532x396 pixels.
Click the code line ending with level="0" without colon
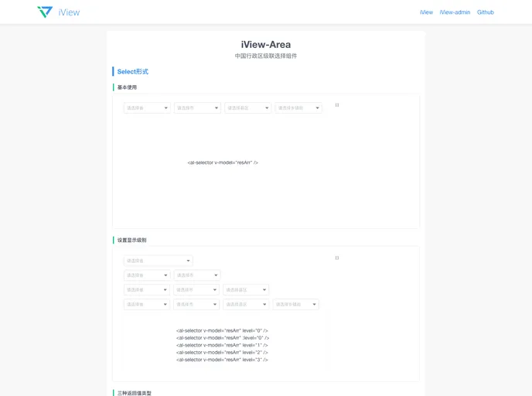(x=222, y=330)
